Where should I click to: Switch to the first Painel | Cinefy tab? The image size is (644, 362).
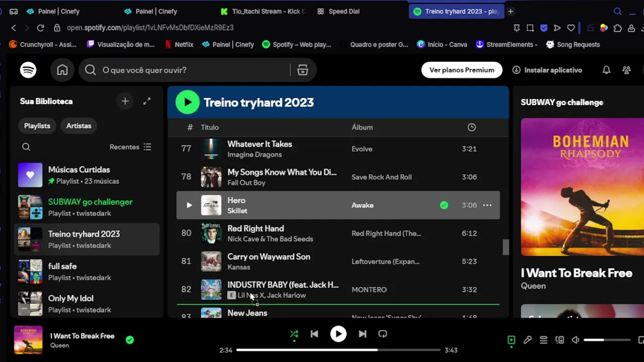pyautogui.click(x=53, y=11)
